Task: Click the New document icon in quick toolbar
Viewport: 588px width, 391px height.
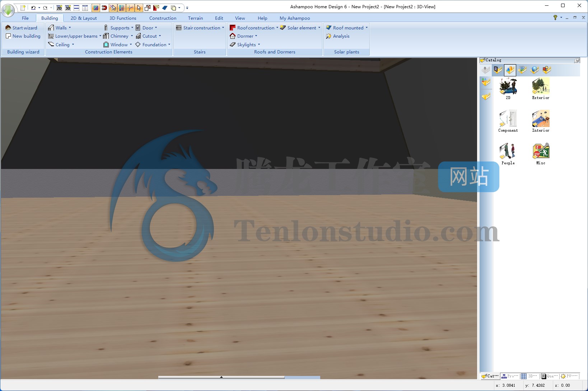Action: [23, 8]
